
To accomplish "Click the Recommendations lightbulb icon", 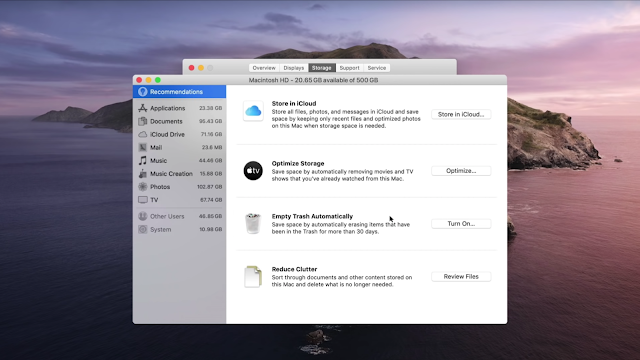I will pyautogui.click(x=142, y=91).
